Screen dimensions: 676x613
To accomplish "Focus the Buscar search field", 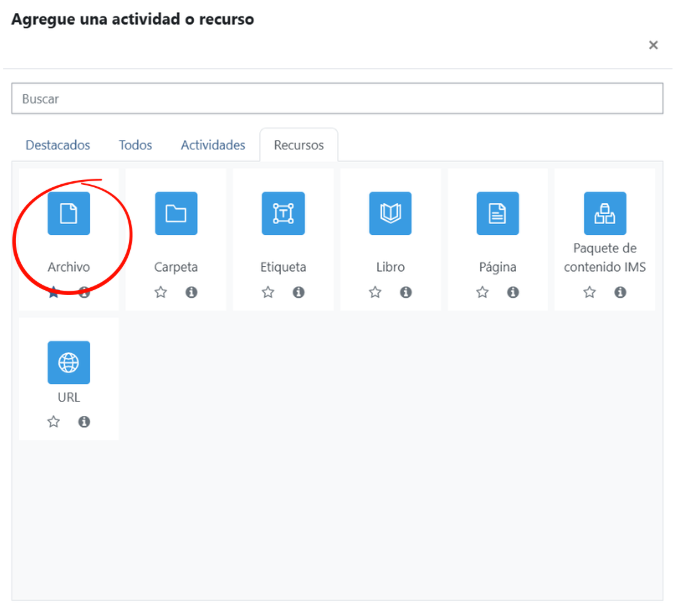I will pos(337,99).
